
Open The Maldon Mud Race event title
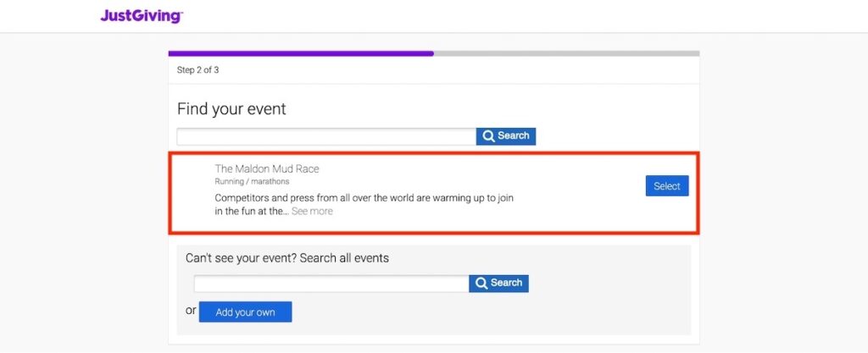tap(267, 169)
